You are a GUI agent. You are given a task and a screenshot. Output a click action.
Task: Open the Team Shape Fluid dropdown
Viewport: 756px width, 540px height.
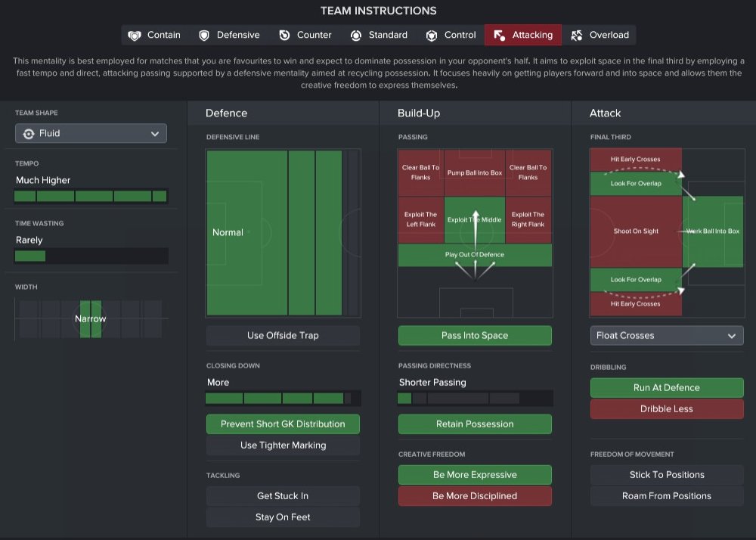coord(91,134)
